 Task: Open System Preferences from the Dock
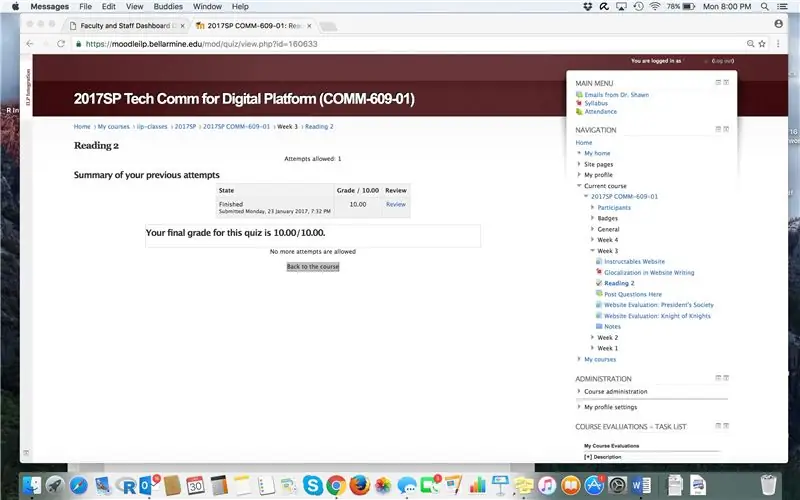coord(617,485)
